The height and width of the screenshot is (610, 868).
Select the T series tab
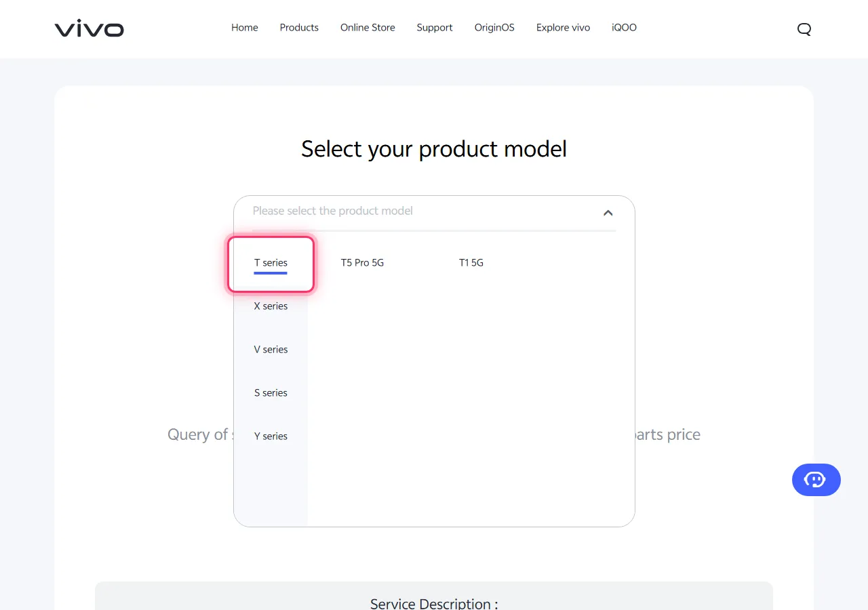point(271,263)
